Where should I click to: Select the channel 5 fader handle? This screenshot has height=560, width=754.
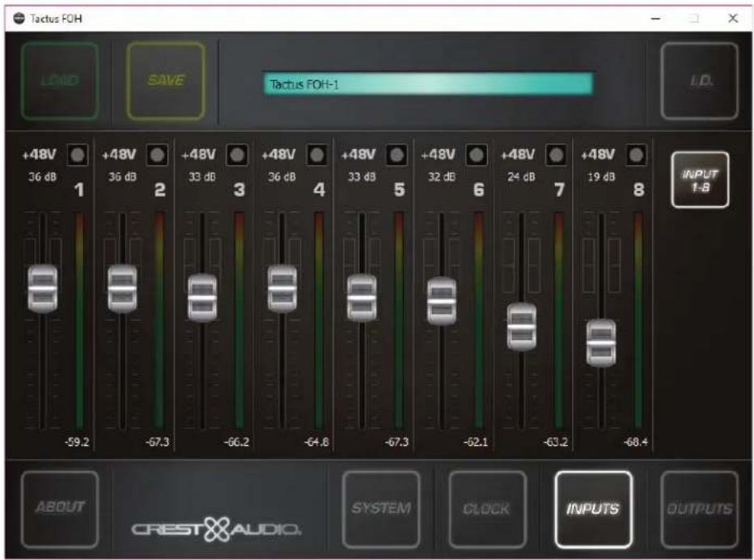362,298
